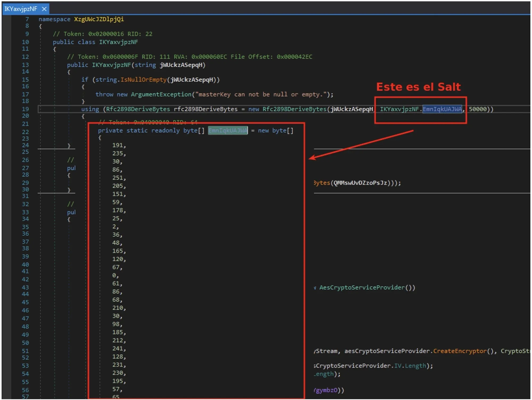Click line number 13 in gutter
532x400 pixels.
click(x=25, y=65)
